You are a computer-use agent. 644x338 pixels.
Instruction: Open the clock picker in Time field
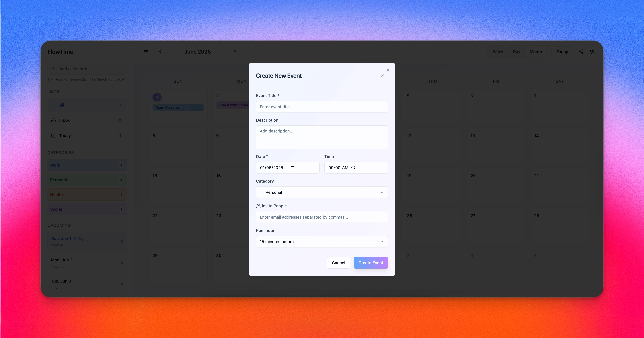click(353, 168)
